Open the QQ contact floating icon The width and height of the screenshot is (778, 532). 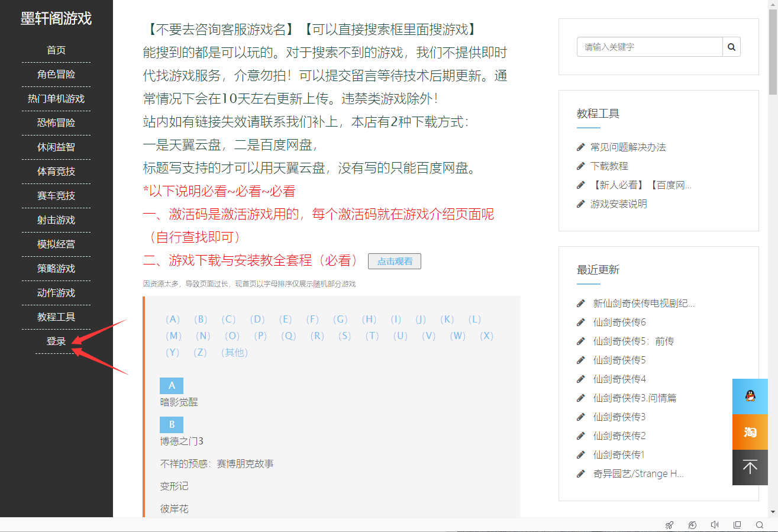click(750, 396)
